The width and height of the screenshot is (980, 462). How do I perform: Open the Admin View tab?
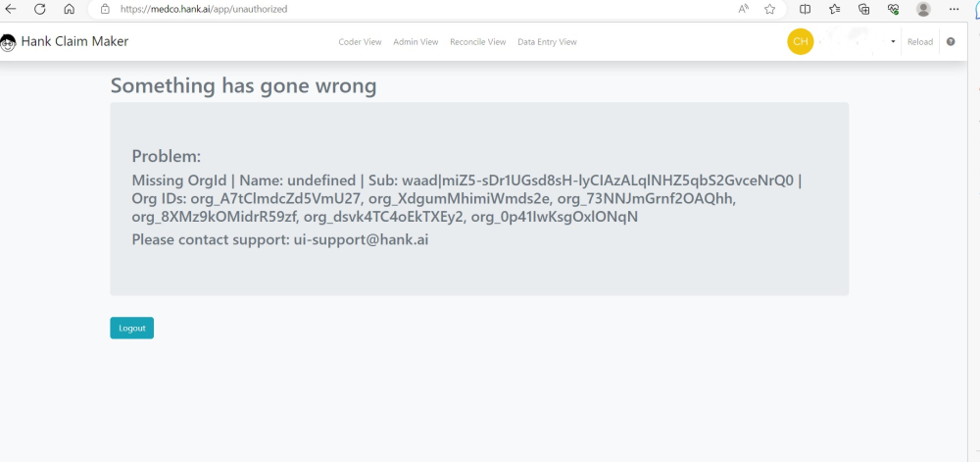(x=416, y=42)
